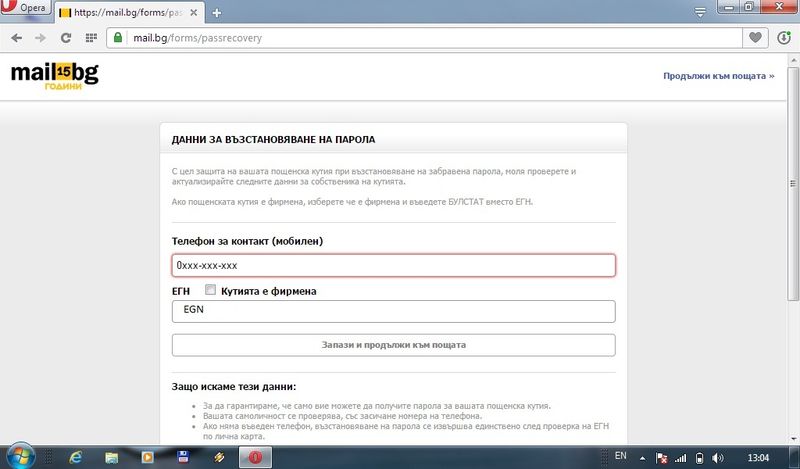Click the heart bookmark icon in address bar
This screenshot has width=800, height=469.
(x=755, y=37)
